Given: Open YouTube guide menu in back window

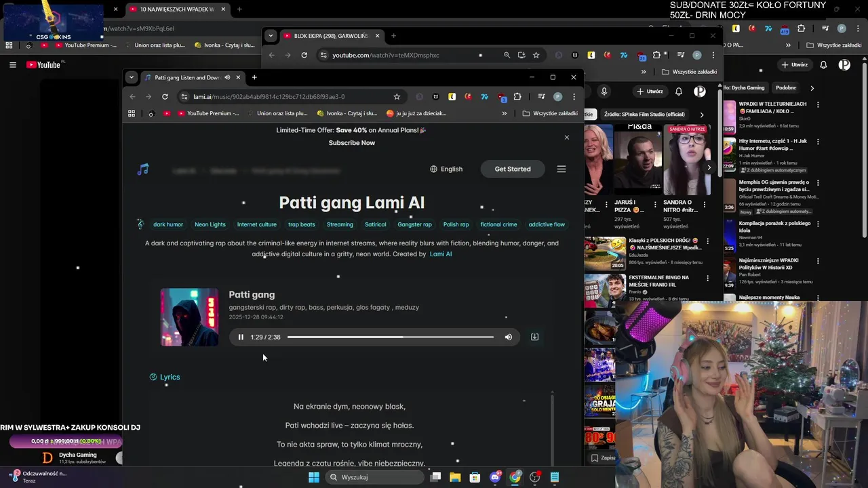Looking at the screenshot, I should point(12,64).
